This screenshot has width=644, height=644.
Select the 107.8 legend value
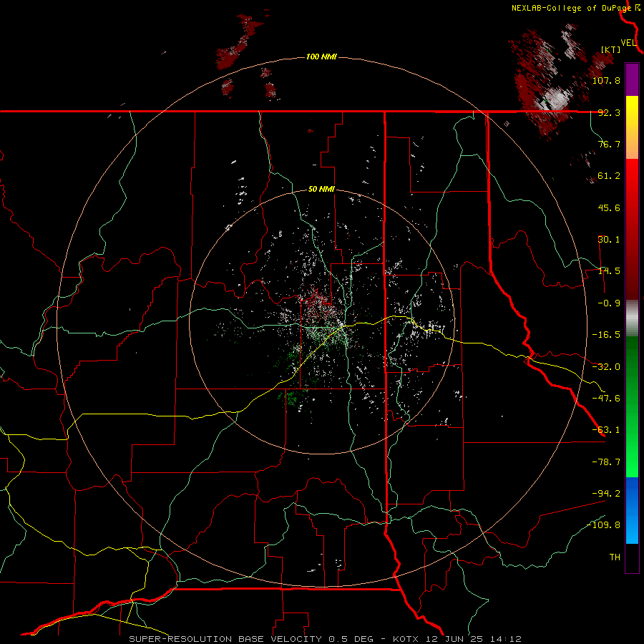[x=606, y=80]
